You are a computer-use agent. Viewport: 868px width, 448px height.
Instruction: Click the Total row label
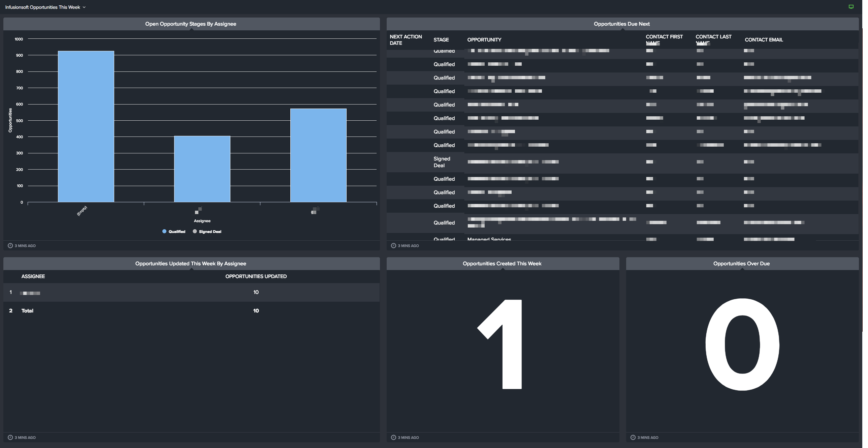(27, 311)
